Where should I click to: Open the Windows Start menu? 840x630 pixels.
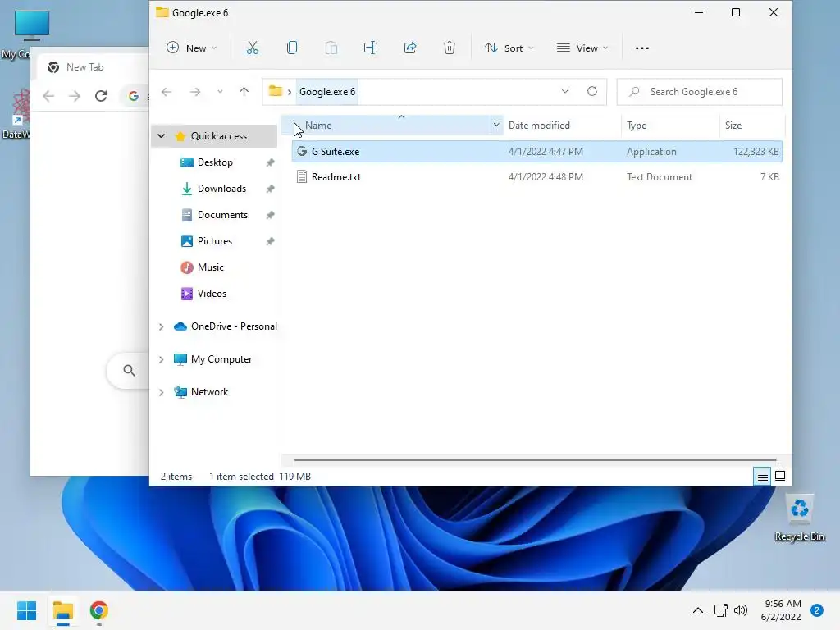27,610
